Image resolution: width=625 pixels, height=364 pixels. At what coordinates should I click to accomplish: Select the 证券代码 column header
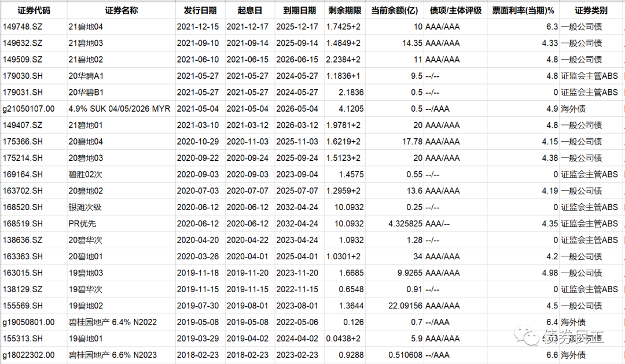click(34, 10)
